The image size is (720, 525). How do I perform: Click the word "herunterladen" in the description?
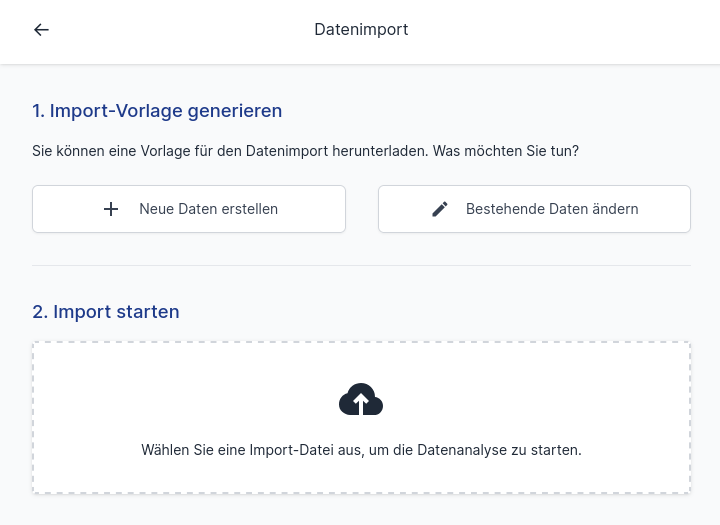pos(381,152)
